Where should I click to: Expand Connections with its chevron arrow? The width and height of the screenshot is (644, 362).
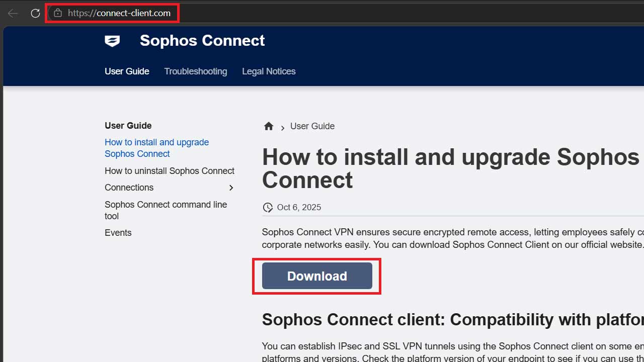231,188
